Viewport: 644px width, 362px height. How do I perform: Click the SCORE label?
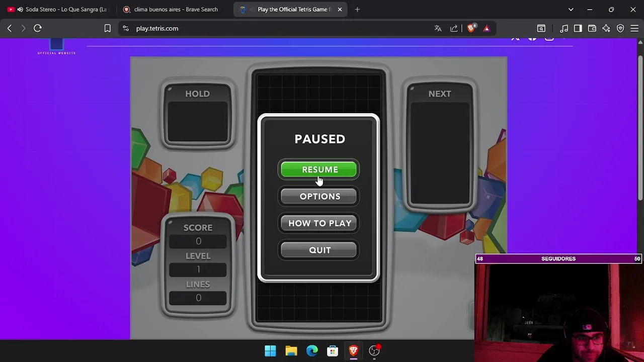coord(198,228)
